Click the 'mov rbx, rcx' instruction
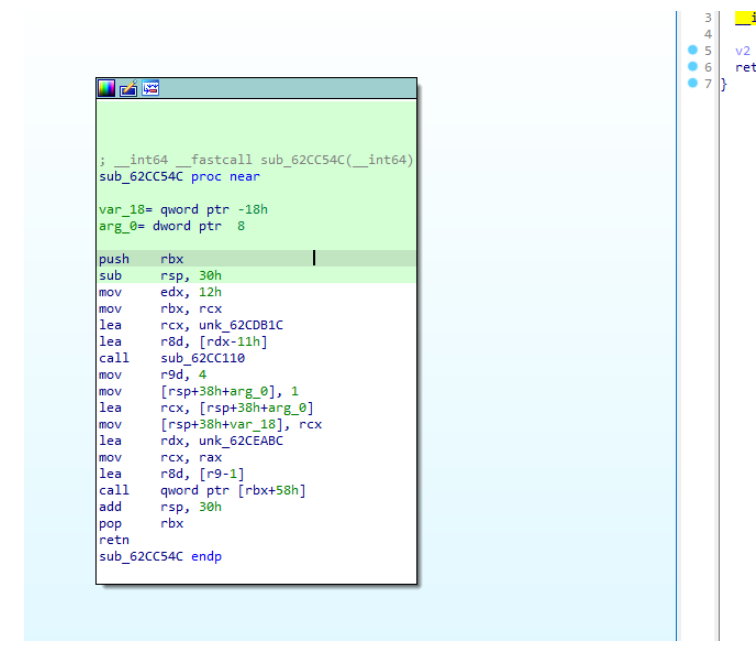This screenshot has width=756, height=654. click(x=160, y=308)
